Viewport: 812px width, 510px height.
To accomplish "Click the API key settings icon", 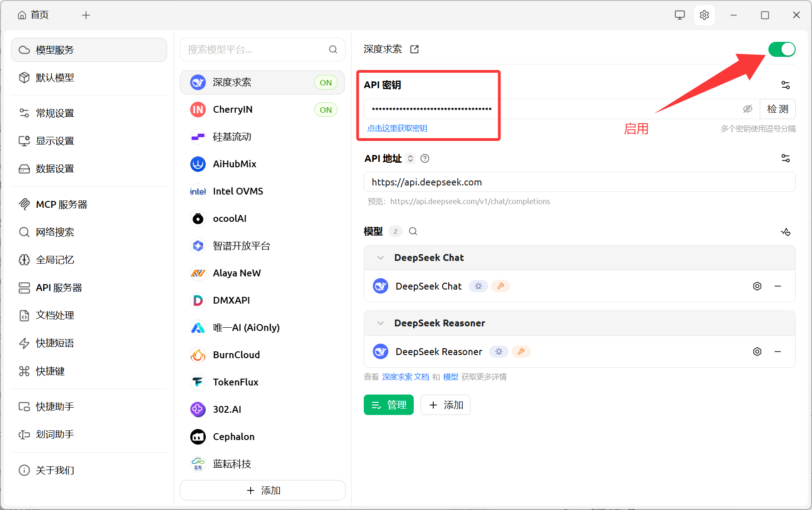I will (x=785, y=85).
